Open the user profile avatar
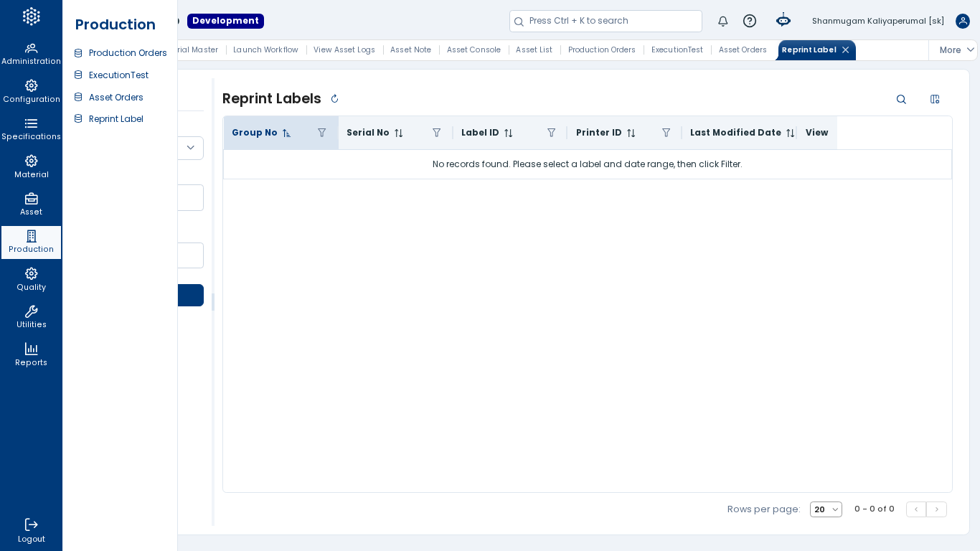980x551 pixels. coord(963,21)
